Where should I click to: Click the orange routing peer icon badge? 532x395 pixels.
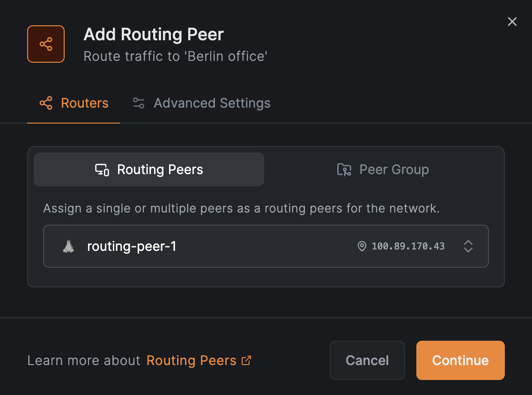click(45, 44)
